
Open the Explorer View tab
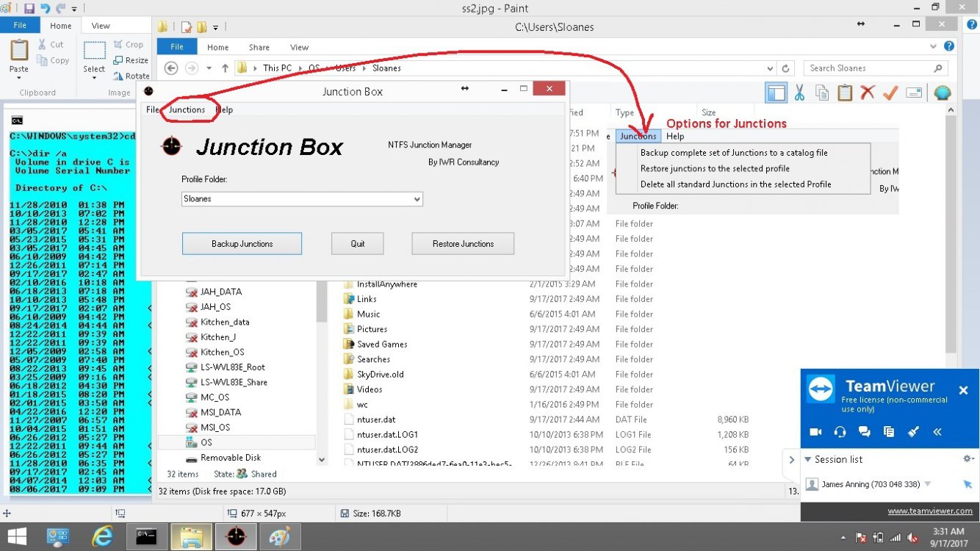coord(299,47)
